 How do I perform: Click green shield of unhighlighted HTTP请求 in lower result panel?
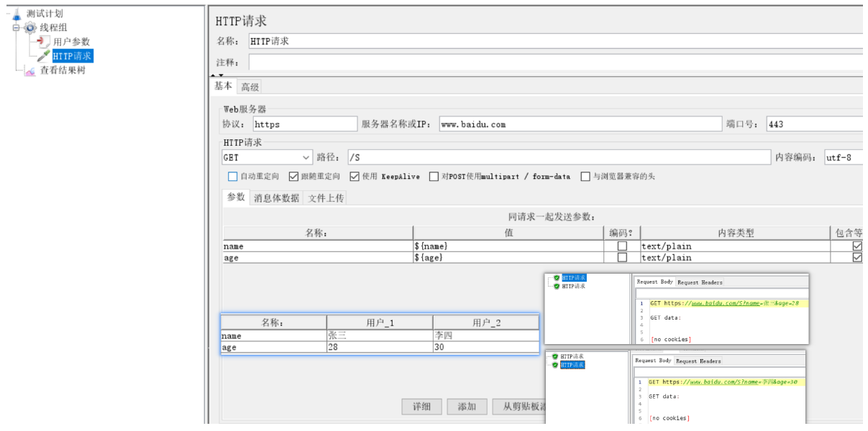click(555, 357)
